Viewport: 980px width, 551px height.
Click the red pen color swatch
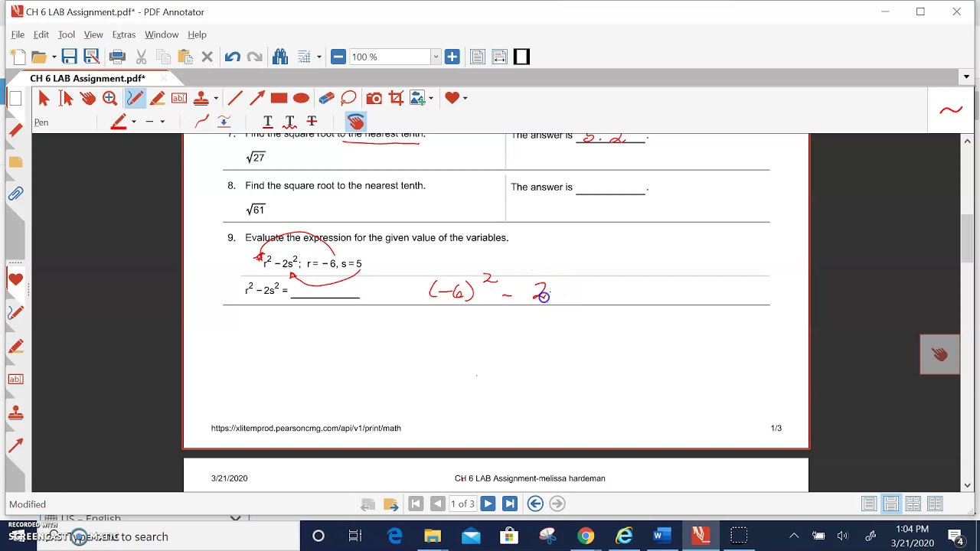pos(119,122)
